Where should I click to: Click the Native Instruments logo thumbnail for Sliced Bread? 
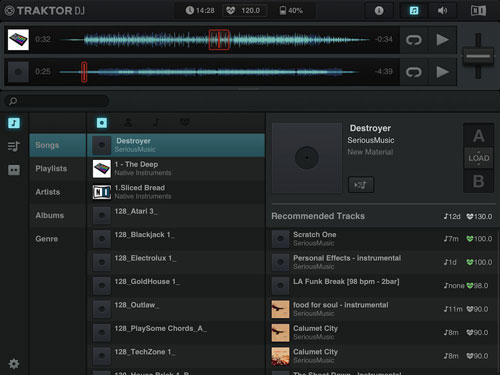102,192
